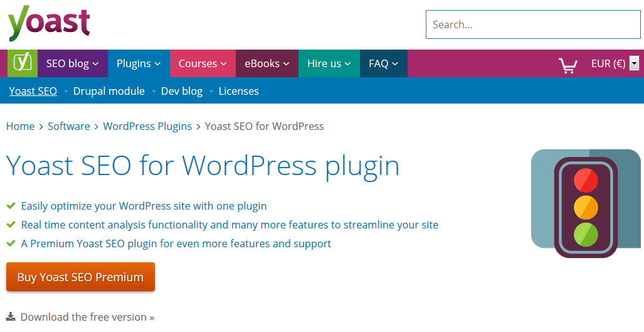Click 'Easily optimize your WordPress site' text

tap(144, 206)
